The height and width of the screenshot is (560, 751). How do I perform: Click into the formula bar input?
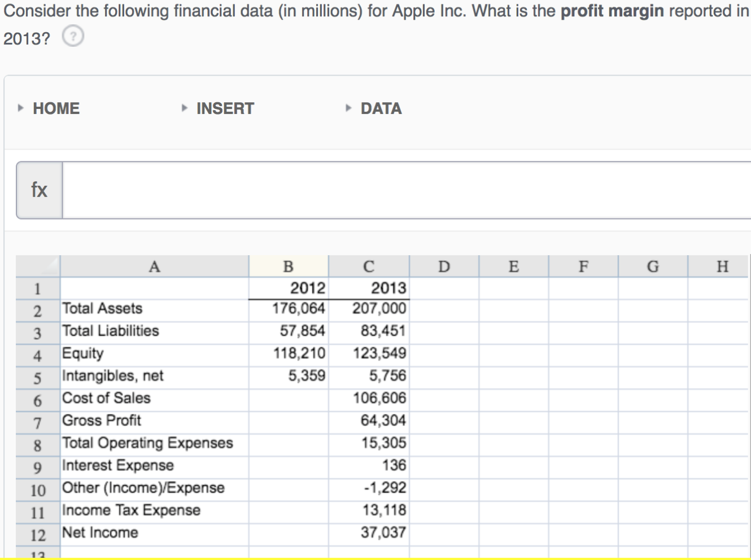(407, 190)
